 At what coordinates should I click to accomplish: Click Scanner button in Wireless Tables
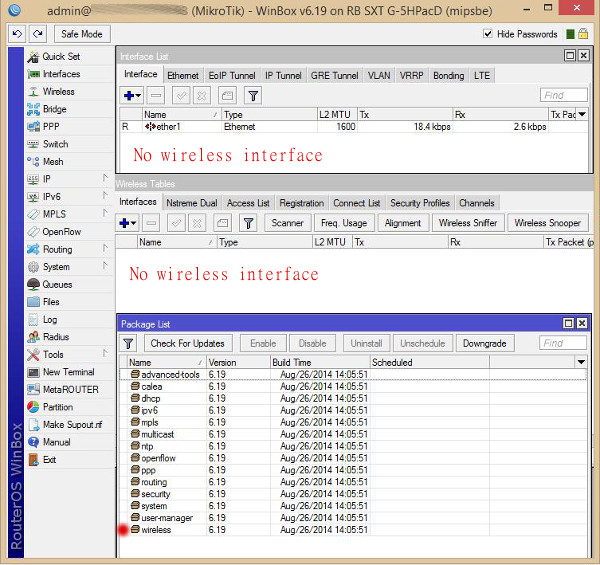[x=287, y=223]
